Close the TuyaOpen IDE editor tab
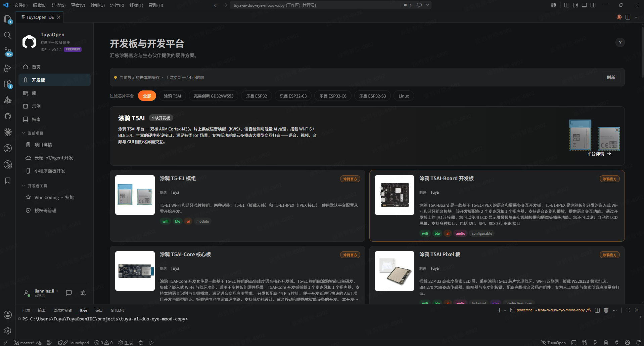 pyautogui.click(x=59, y=17)
